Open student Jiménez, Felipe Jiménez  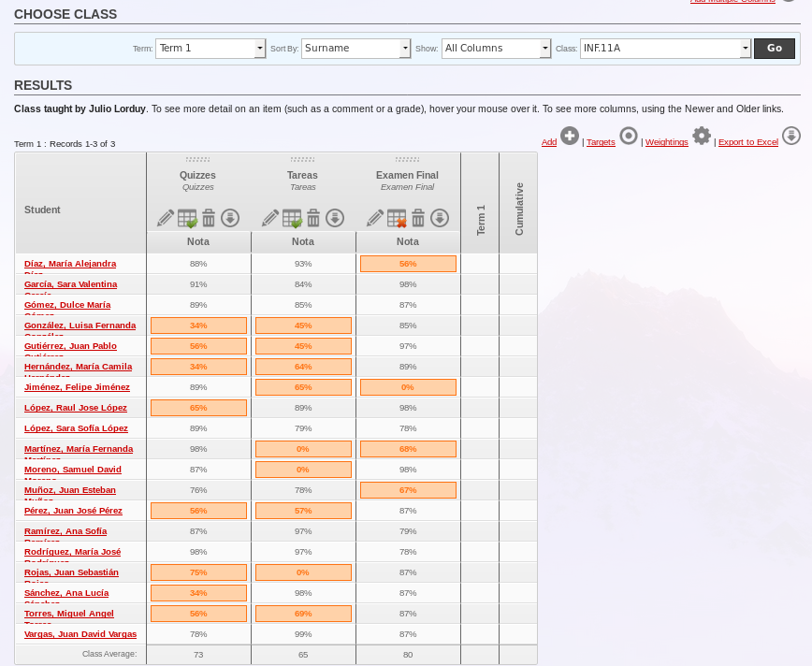[x=77, y=387]
